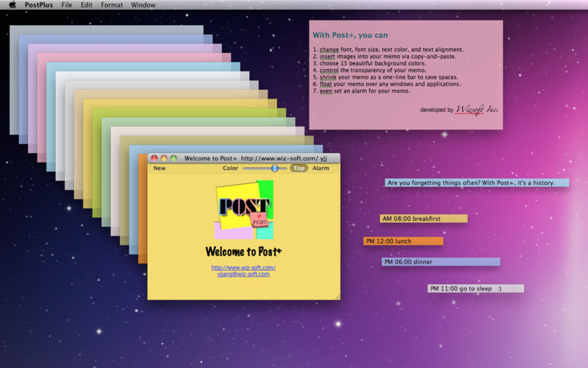The height and width of the screenshot is (368, 588).
Task: Toggle the Top float button
Action: pos(299,169)
